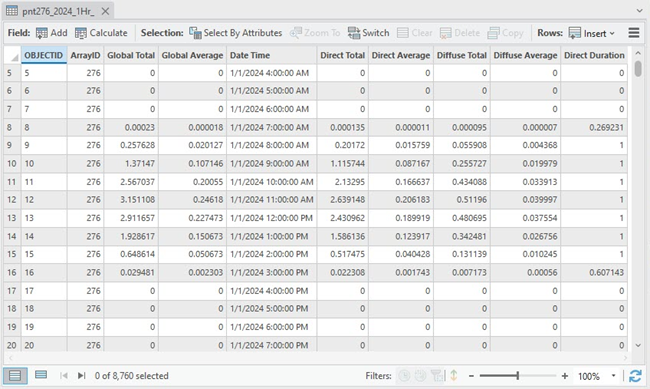Image resolution: width=650 pixels, height=389 pixels.
Task: Open the table hamburger menu
Action: click(634, 33)
